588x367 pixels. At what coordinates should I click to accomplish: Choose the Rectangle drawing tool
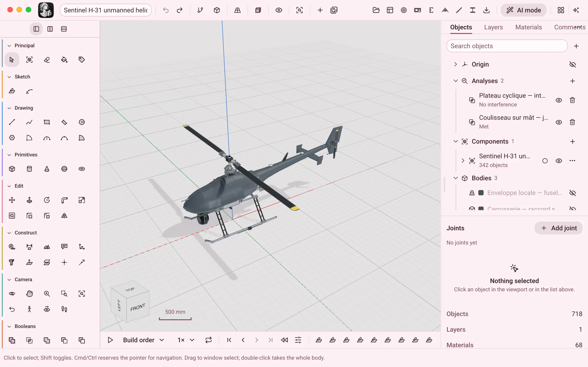tap(47, 122)
